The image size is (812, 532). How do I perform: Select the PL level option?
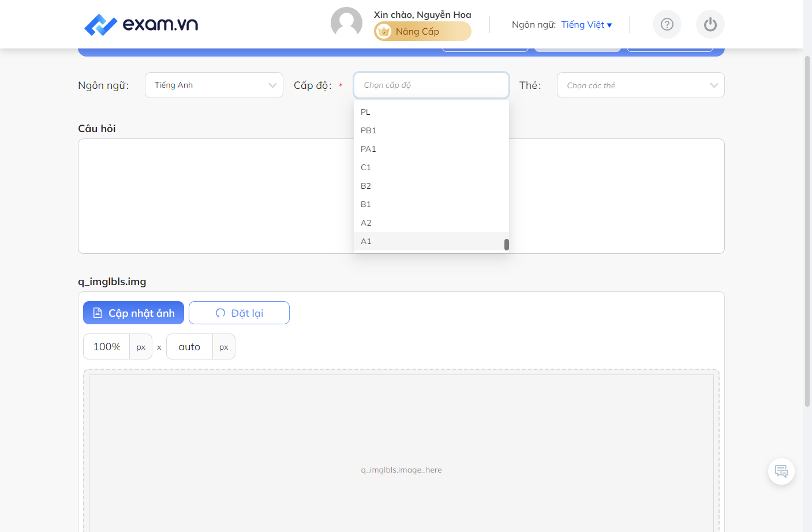[x=431, y=112]
